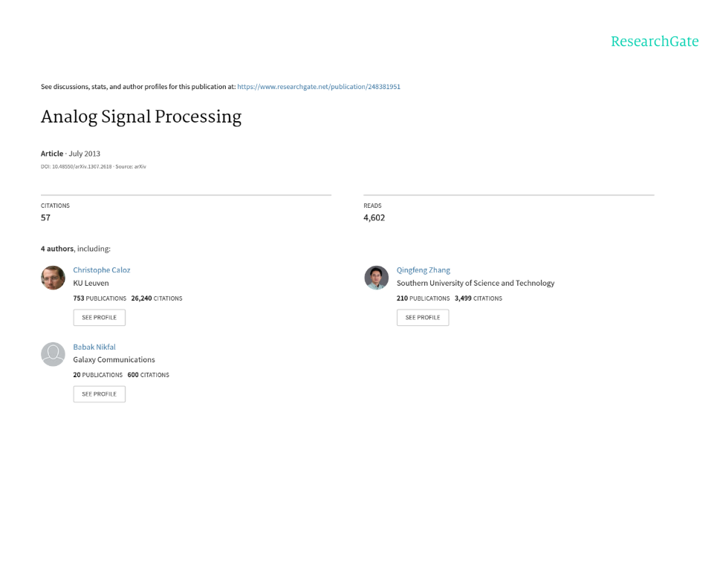The height and width of the screenshot is (588, 720).
Task: Open Qingfeng Zhang author name link
Action: (x=424, y=270)
